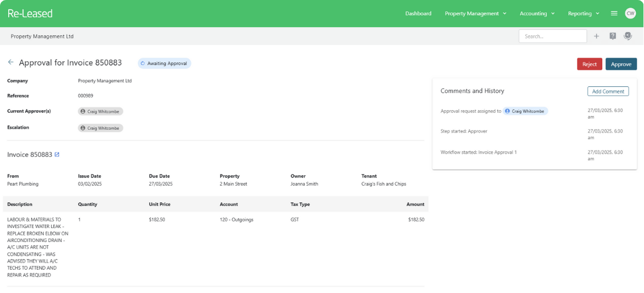Open the hamburger menu icon
Image resolution: width=644 pixels, height=293 pixels.
pos(614,14)
